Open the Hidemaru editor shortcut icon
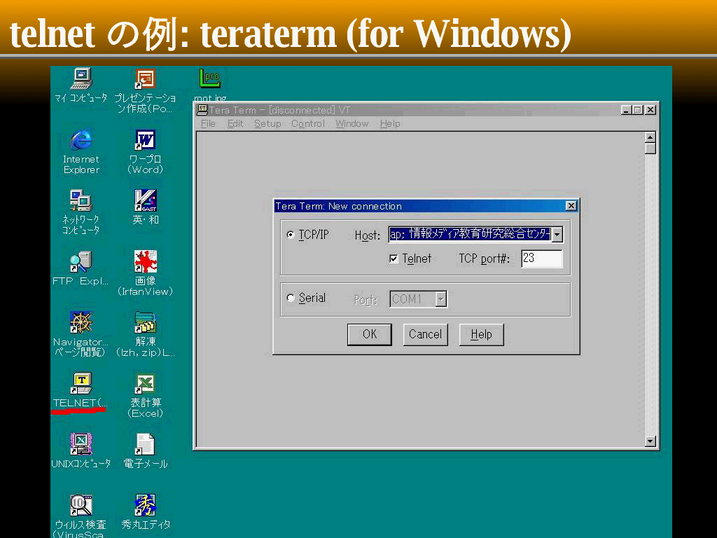The height and width of the screenshot is (538, 717). point(145,505)
